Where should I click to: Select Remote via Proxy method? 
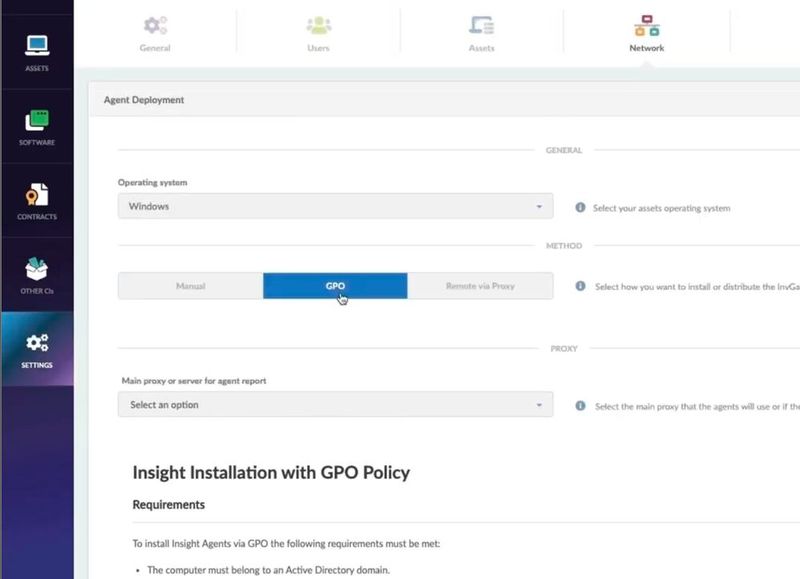[480, 285]
